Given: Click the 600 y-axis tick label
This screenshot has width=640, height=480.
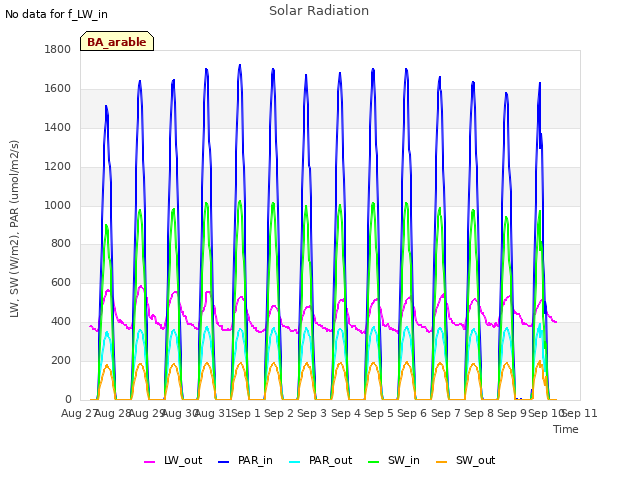Looking at the screenshot, I should point(61,283).
